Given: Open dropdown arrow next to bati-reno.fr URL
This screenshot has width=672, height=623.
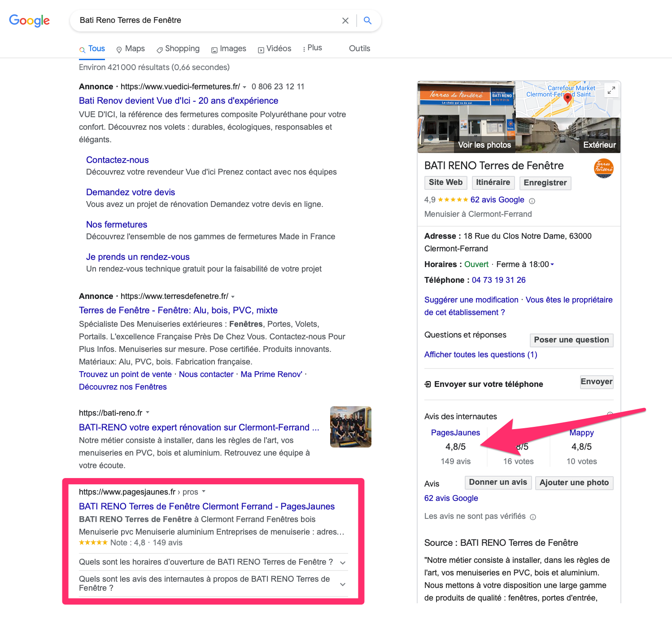Looking at the screenshot, I should pos(148,412).
